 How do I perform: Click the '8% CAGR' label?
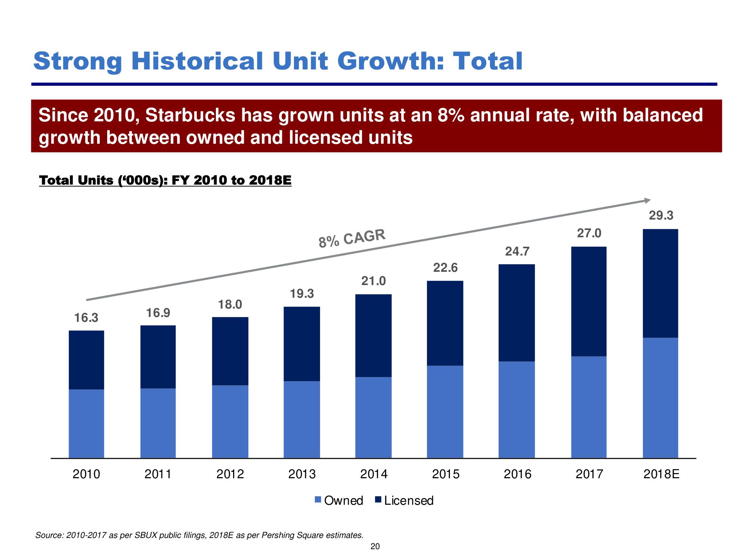352,239
